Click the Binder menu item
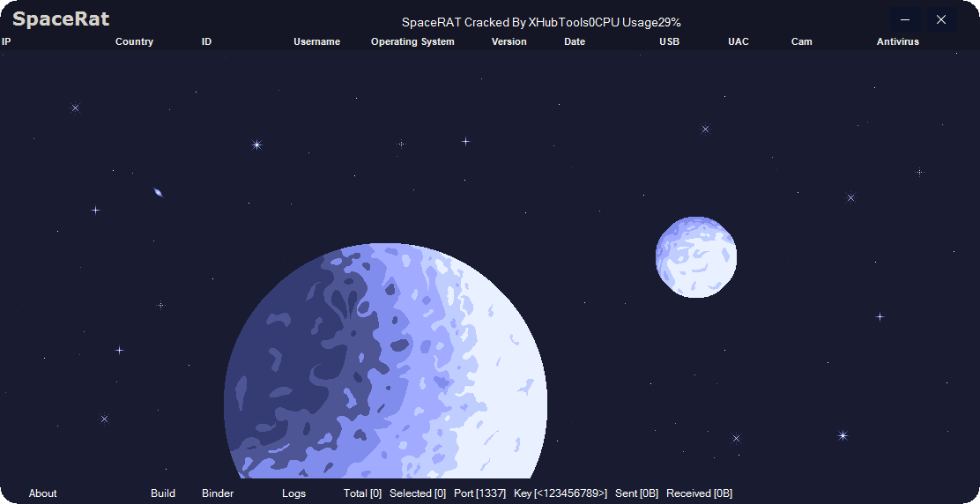This screenshot has width=980, height=504. [x=218, y=493]
